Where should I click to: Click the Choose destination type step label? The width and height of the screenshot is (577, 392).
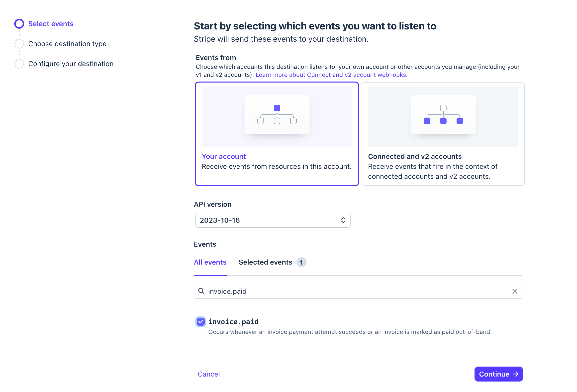[x=67, y=44]
